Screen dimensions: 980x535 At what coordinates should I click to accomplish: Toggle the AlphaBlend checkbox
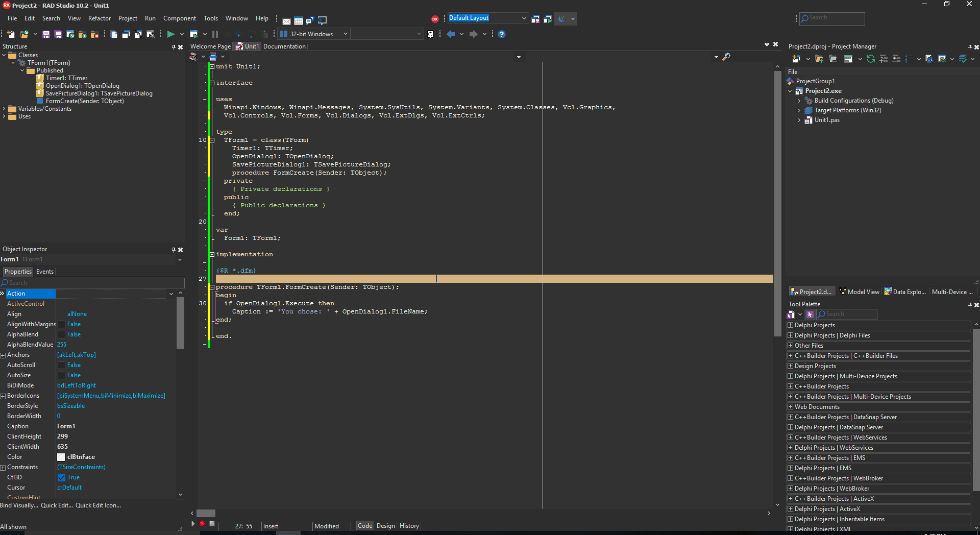click(x=62, y=334)
